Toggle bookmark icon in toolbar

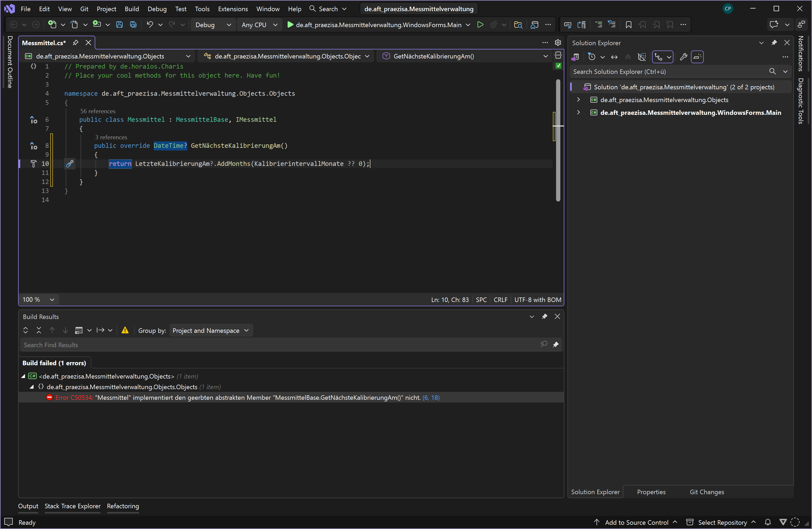pos(628,24)
